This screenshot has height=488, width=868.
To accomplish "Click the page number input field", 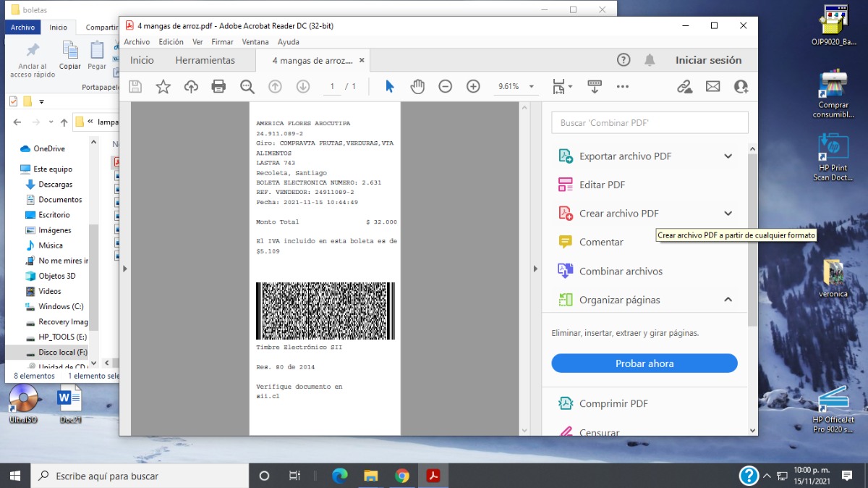I will click(x=332, y=87).
